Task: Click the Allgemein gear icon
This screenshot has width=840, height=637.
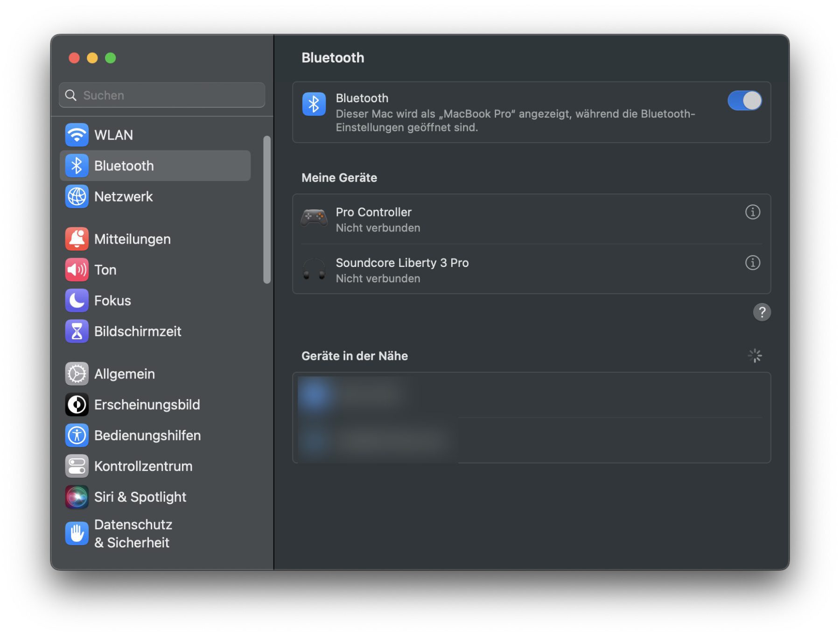Action: [77, 374]
